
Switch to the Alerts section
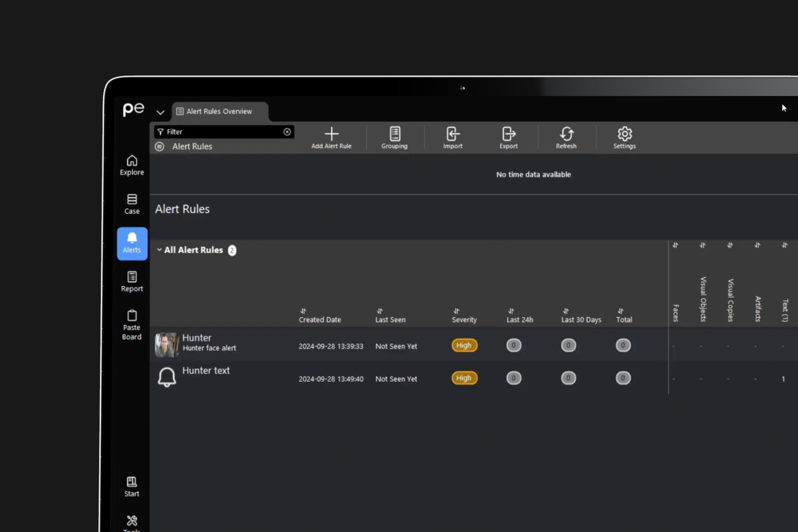(132, 244)
